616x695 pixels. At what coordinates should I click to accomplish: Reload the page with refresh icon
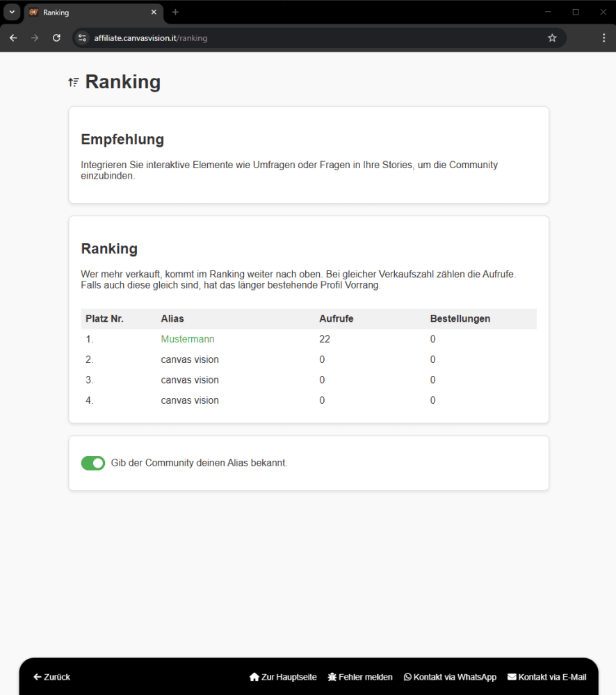coord(56,38)
